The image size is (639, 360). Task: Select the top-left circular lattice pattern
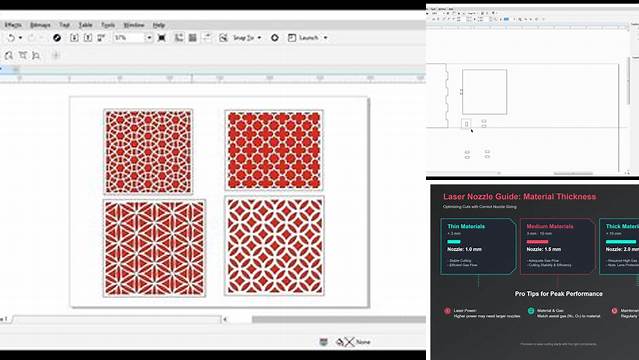coord(148,151)
